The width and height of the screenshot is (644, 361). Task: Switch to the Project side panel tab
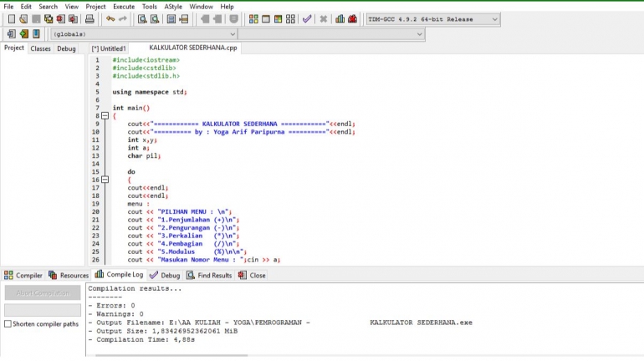click(14, 48)
